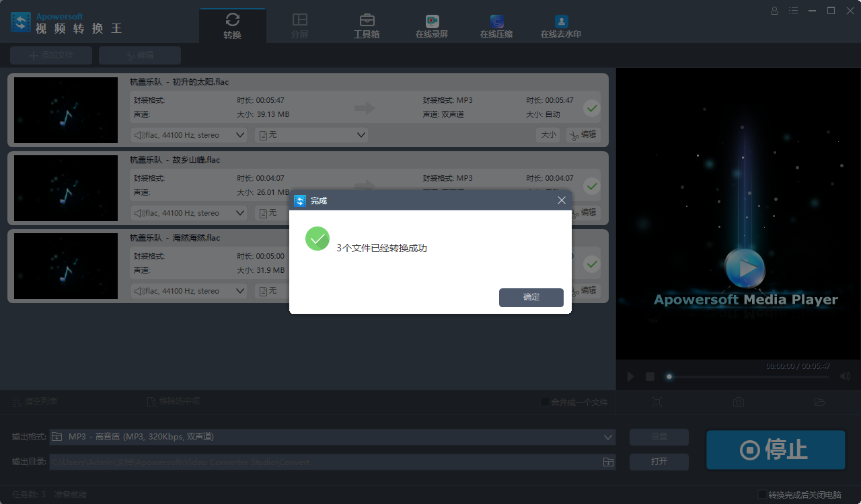Screen dimensions: 861x504
Task: Click file name 杭盖乐队 - 海然海然.flac
Action: pos(175,238)
